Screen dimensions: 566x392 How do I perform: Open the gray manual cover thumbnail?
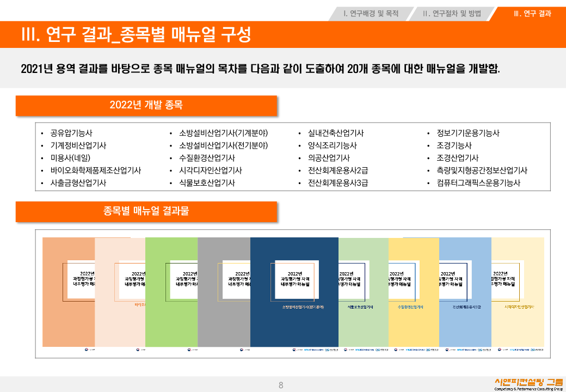pos(224,292)
